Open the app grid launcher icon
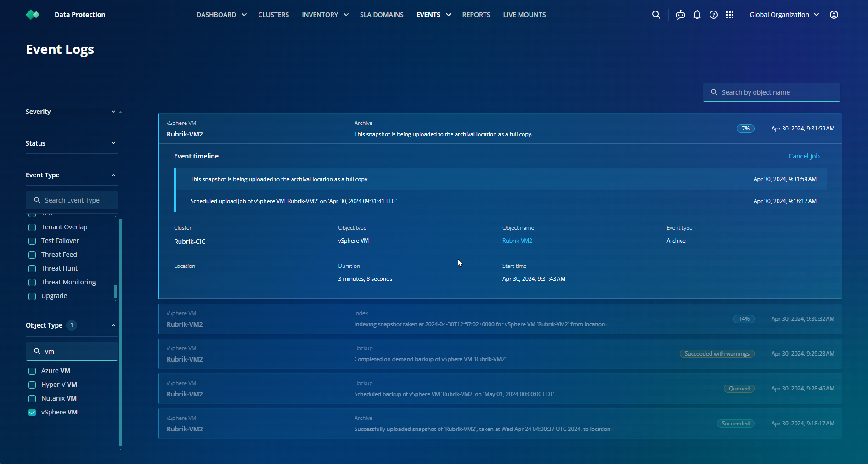This screenshot has height=464, width=868. (x=730, y=15)
